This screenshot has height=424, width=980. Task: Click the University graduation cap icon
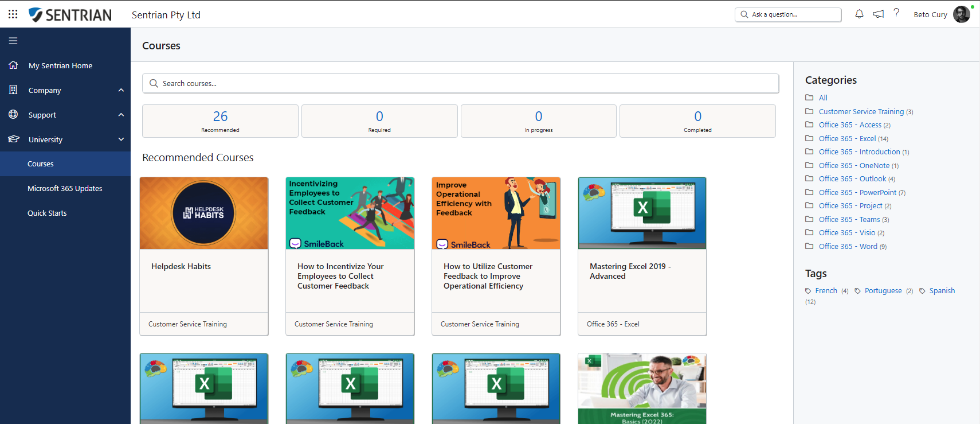13,139
